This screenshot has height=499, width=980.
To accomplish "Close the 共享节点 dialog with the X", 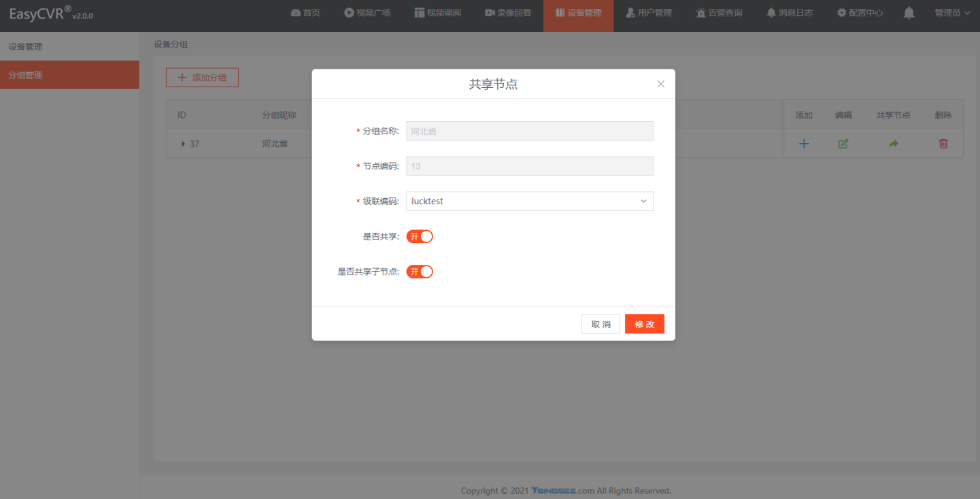I will click(660, 84).
